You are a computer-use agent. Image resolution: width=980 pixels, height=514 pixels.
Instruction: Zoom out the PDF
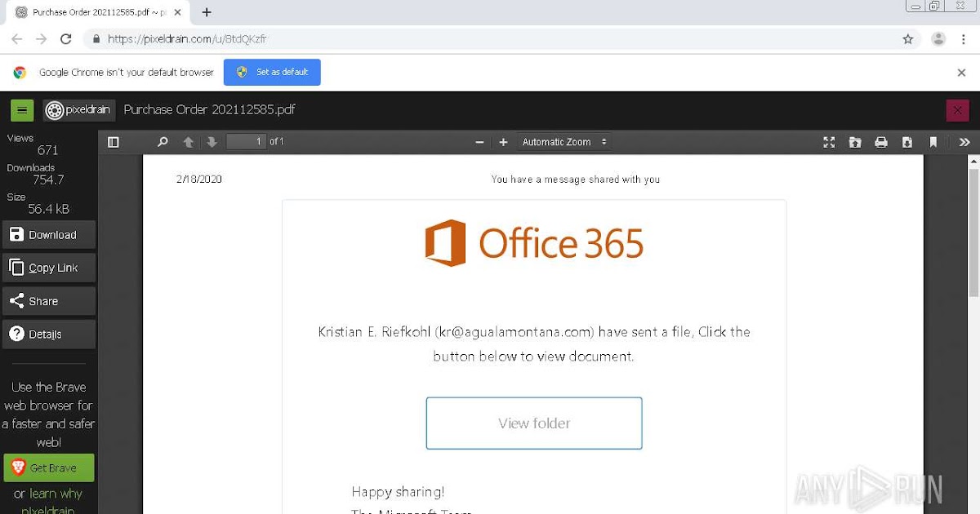tap(479, 142)
